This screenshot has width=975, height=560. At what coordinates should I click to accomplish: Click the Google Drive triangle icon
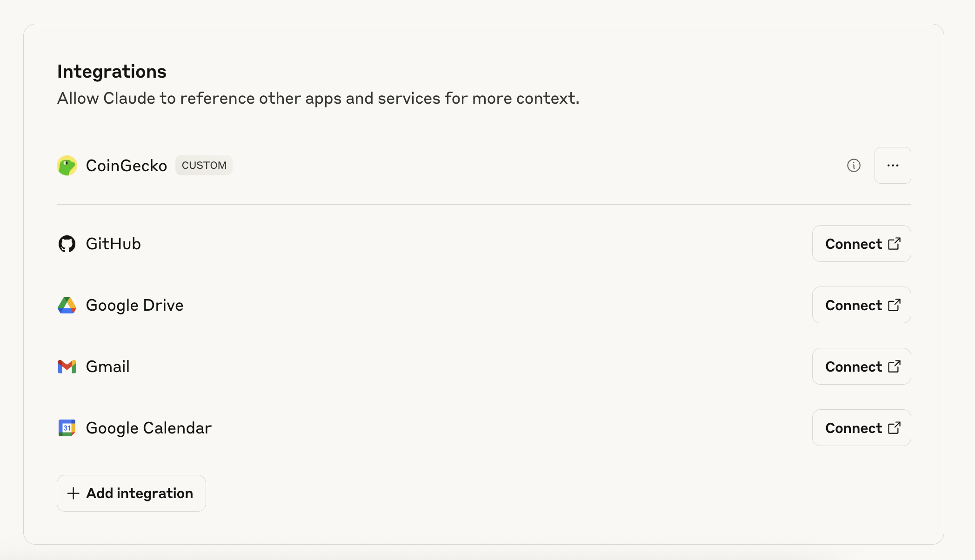(67, 305)
